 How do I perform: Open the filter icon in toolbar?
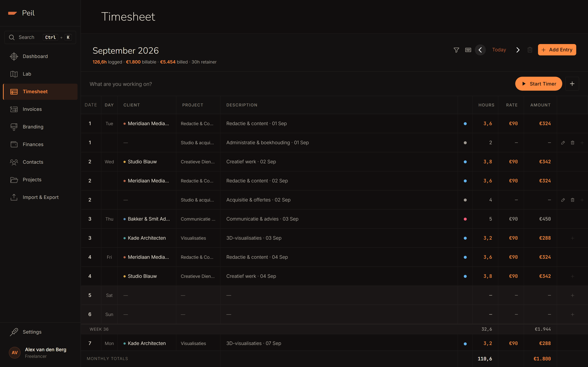click(x=456, y=50)
